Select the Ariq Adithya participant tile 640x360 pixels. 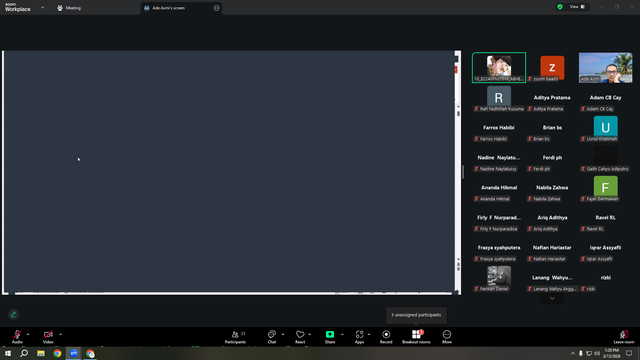point(552,218)
